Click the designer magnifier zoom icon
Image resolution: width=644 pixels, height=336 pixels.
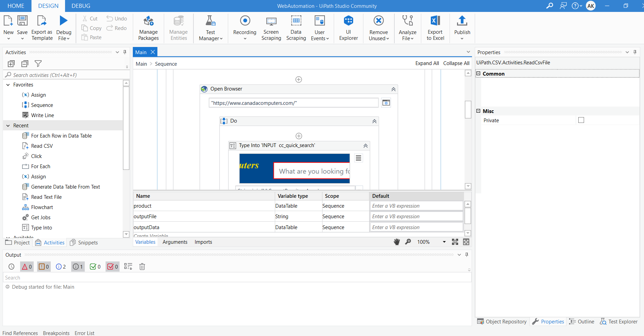408,242
